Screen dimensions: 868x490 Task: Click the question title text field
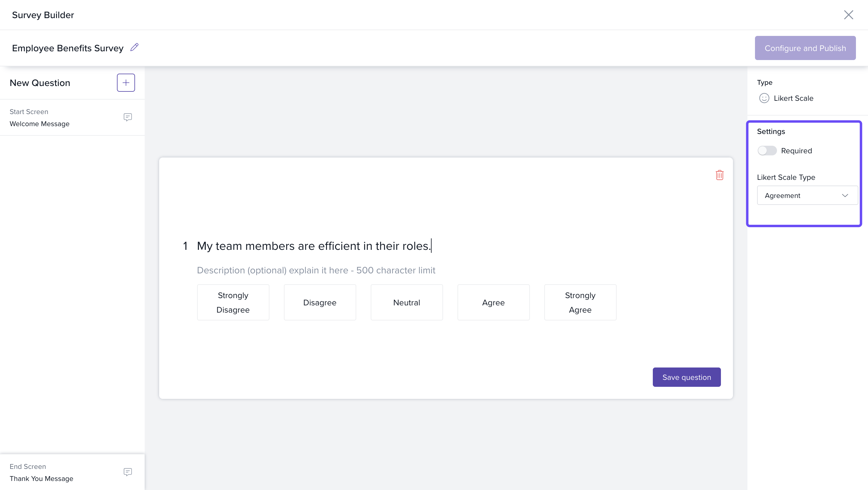tap(313, 246)
